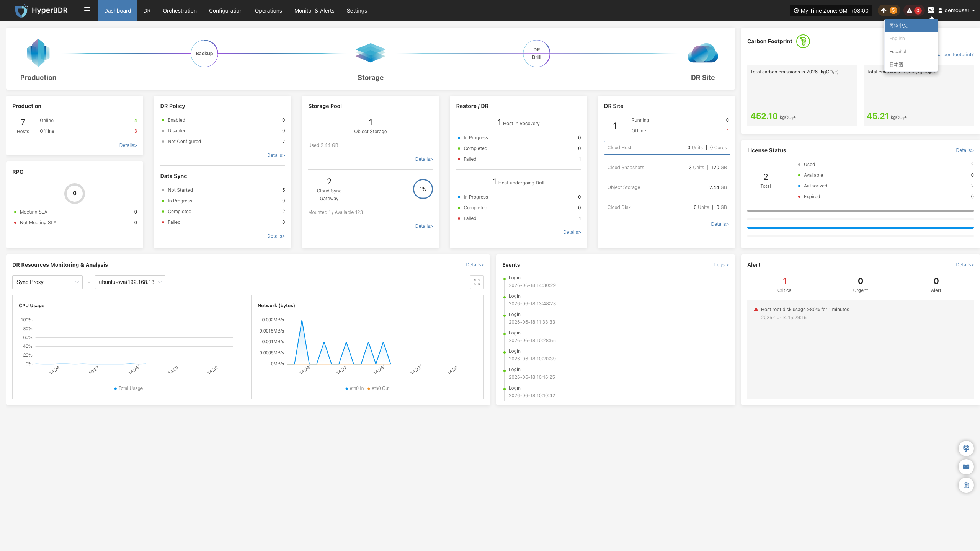Open Details link under Data Sync
Viewport: 980px width, 551px height.
tap(276, 236)
